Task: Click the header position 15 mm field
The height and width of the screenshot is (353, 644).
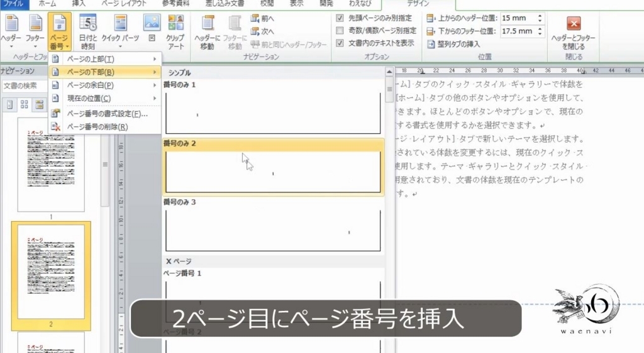Action: [x=518, y=18]
